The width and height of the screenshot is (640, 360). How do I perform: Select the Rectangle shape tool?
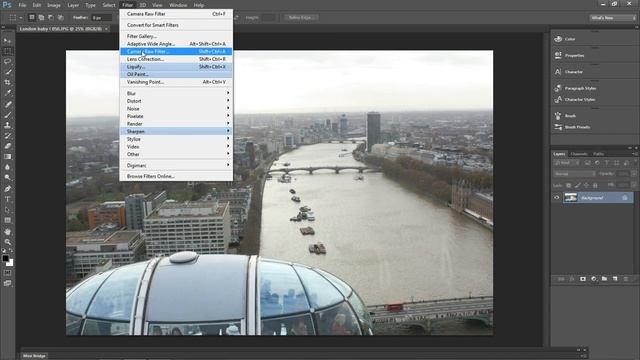point(7,220)
